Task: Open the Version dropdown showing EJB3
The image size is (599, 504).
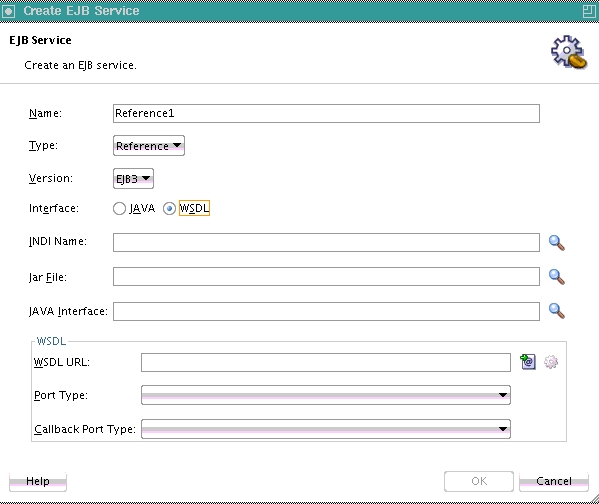Action: click(133, 178)
